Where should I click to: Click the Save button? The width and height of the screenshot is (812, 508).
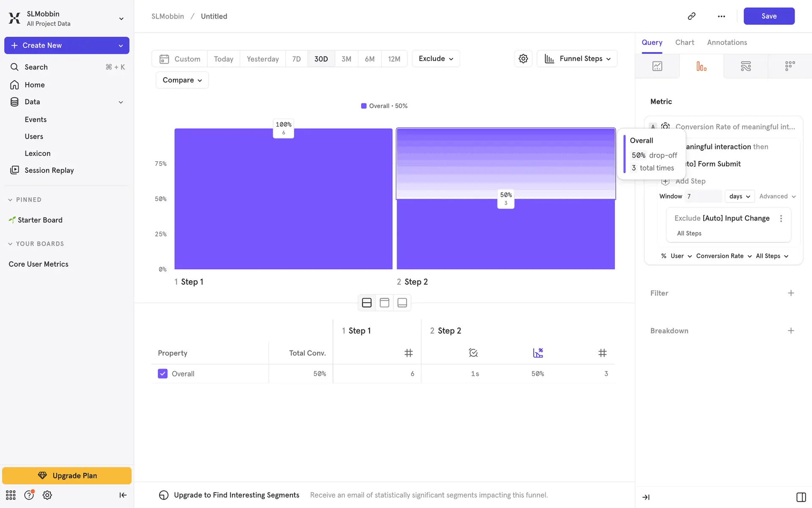(x=768, y=16)
